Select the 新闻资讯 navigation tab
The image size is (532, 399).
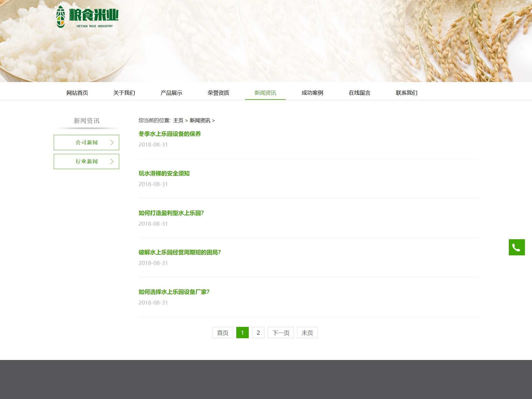click(265, 93)
